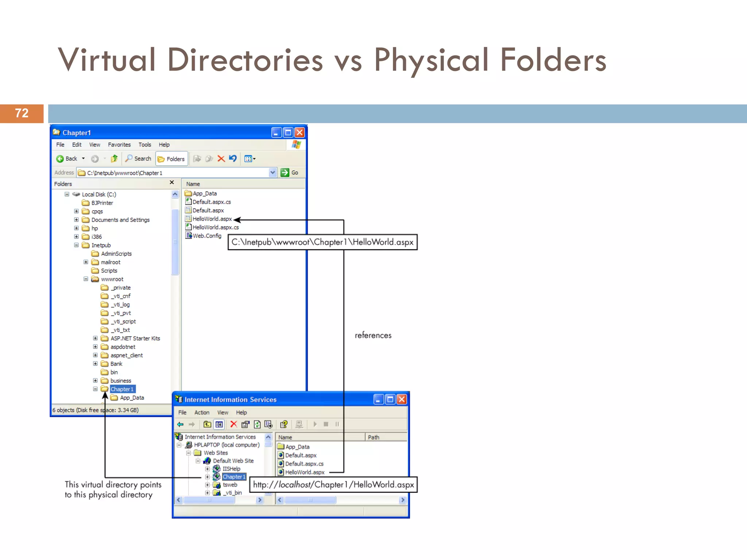Collapse HPLAPTOP (local computer) node

click(179, 445)
